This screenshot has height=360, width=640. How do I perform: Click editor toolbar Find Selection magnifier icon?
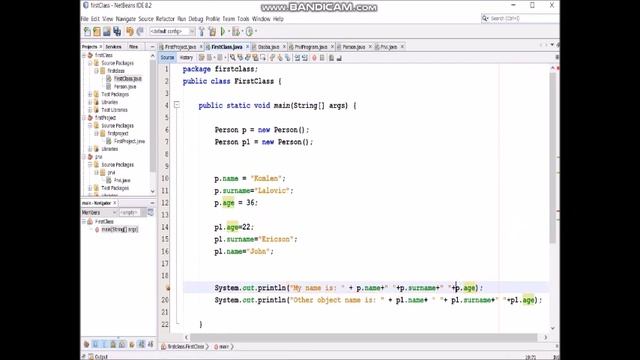click(233, 58)
